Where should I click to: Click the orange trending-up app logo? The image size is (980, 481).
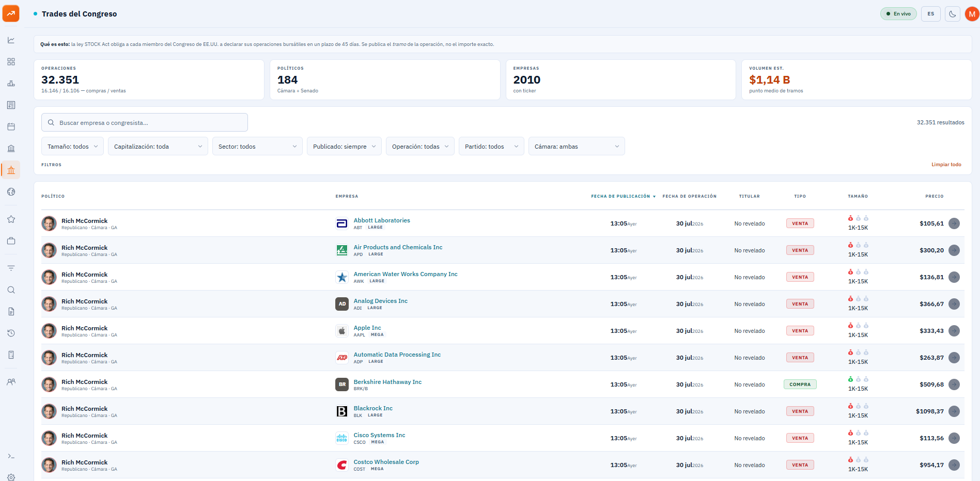(11, 13)
